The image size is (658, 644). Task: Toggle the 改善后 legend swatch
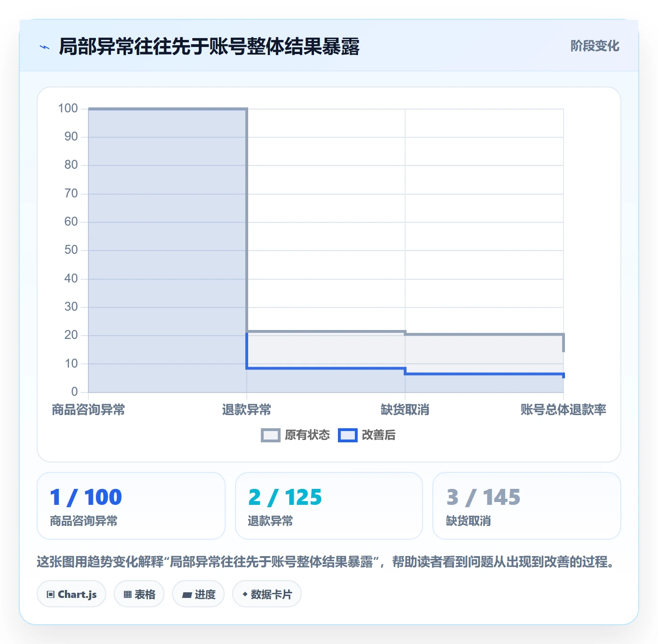click(x=348, y=435)
